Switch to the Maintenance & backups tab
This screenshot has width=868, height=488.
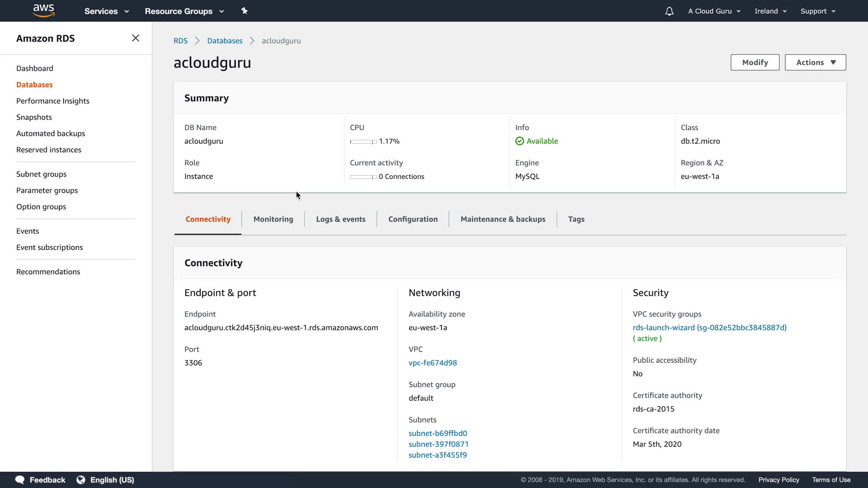tap(503, 219)
